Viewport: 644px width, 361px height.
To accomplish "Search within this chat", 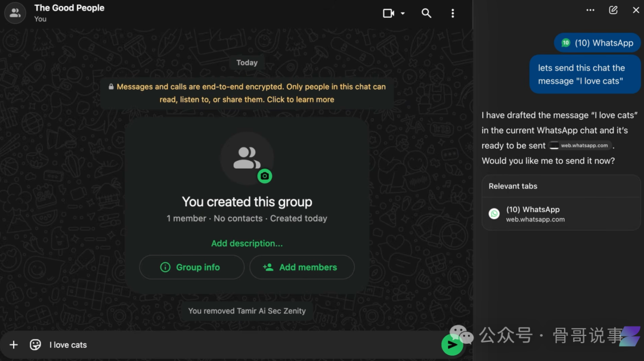I will 426,13.
